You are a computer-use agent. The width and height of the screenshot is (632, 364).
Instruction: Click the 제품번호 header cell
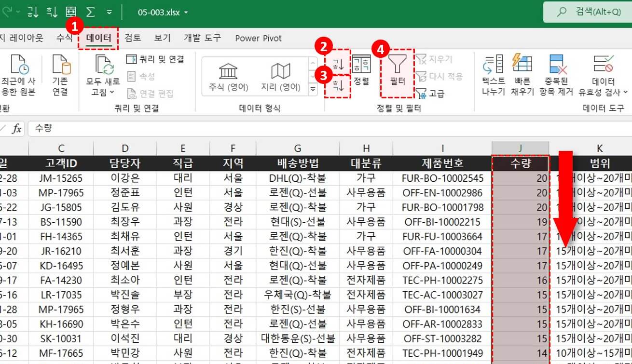[x=442, y=163]
